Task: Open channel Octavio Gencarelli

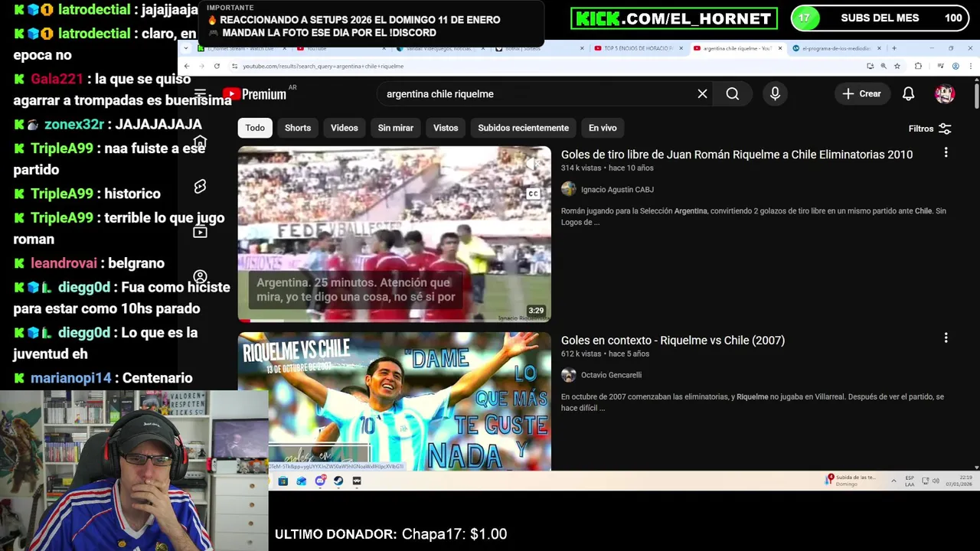Action: pyautogui.click(x=611, y=375)
